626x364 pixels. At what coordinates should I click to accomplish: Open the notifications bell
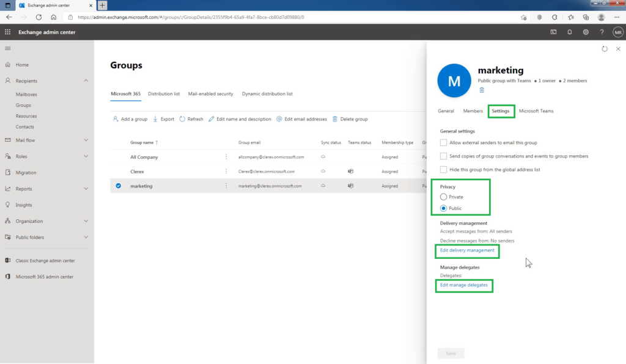[x=570, y=32]
